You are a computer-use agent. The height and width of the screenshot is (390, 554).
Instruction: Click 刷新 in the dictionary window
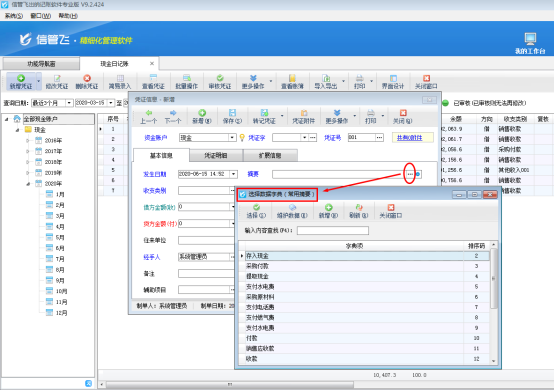(x=359, y=211)
